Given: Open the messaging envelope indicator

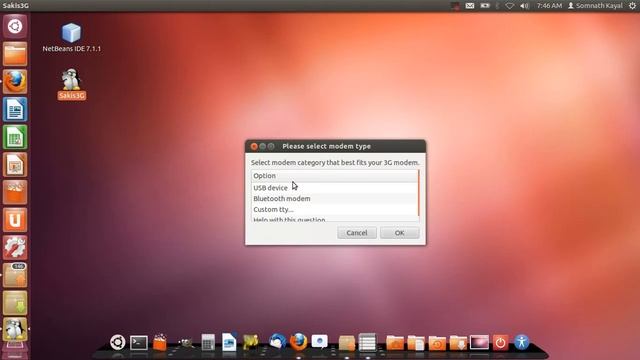Looking at the screenshot, I should [x=470, y=6].
